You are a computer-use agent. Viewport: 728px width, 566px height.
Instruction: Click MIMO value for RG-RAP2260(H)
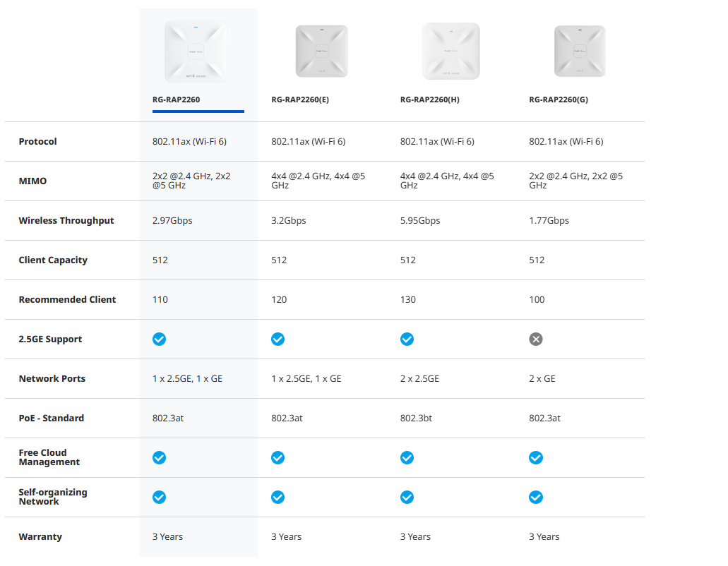447,181
